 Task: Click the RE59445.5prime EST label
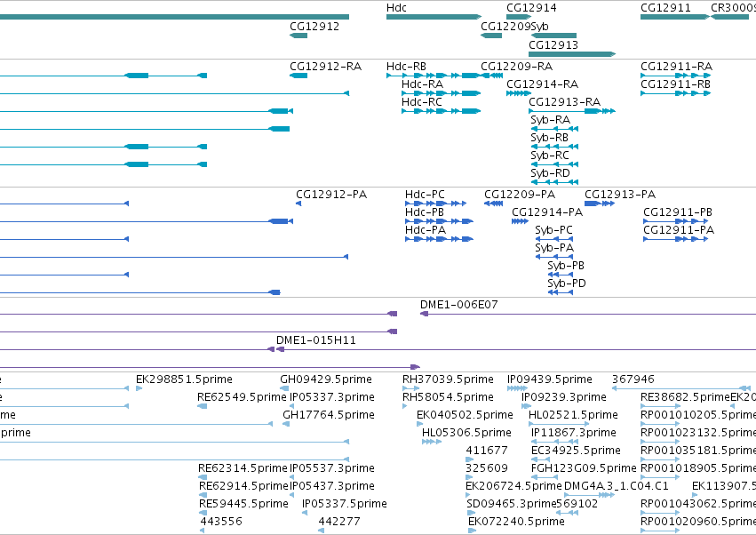click(x=243, y=504)
